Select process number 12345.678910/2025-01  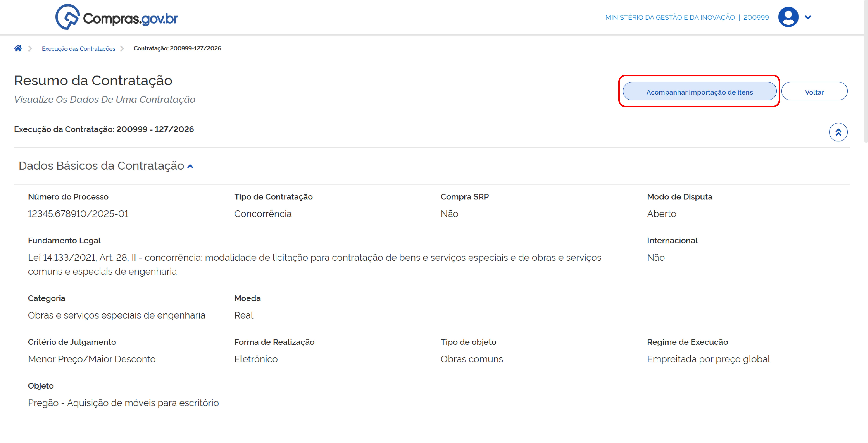coord(78,214)
